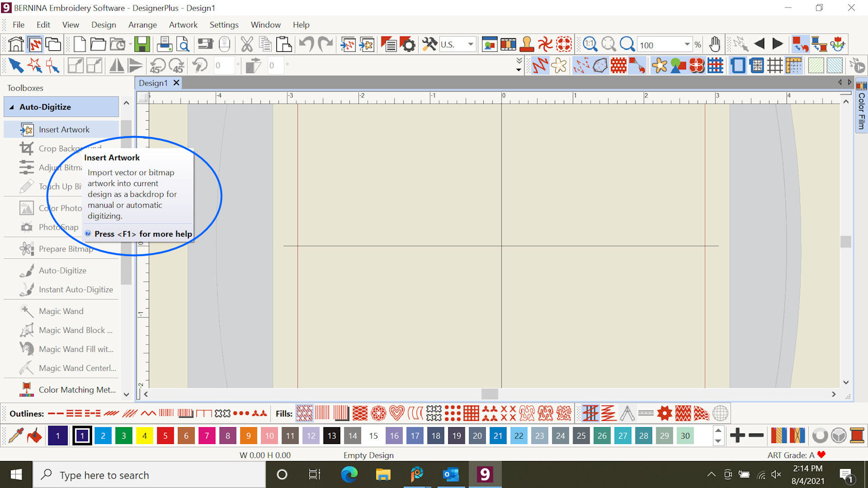868x488 pixels.
Task: Select red color swatch 5
Action: point(165,436)
